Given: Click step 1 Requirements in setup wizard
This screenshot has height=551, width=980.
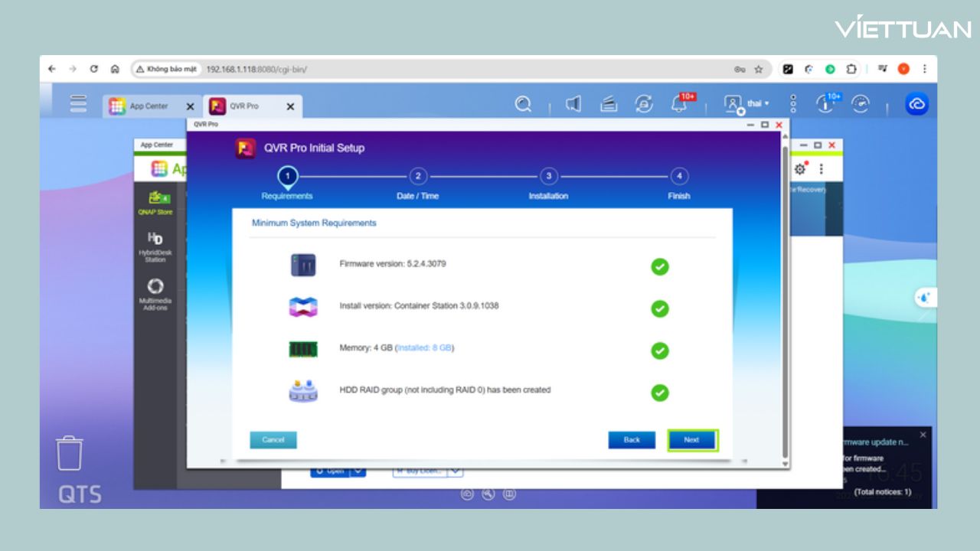Looking at the screenshot, I should [x=287, y=184].
